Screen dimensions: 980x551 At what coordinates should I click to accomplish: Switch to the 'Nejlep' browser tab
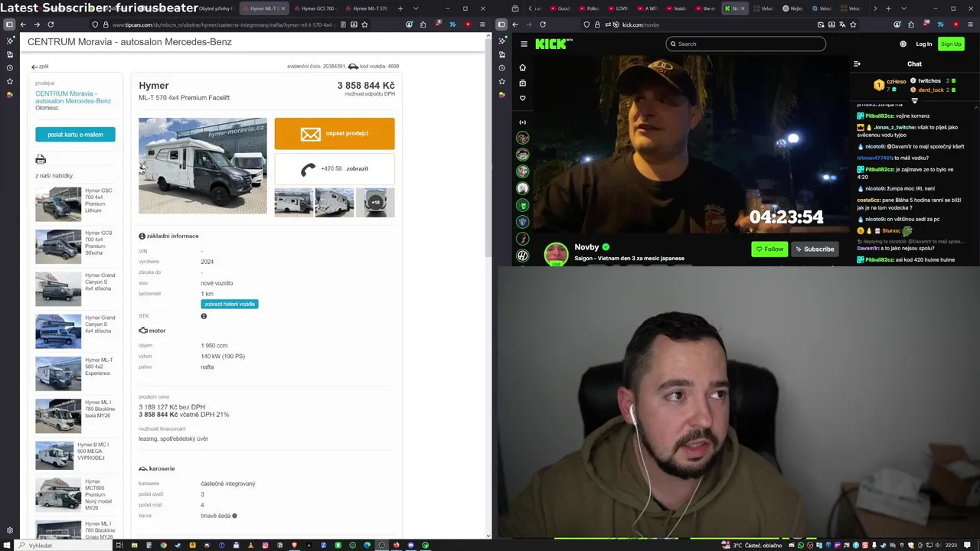792,8
